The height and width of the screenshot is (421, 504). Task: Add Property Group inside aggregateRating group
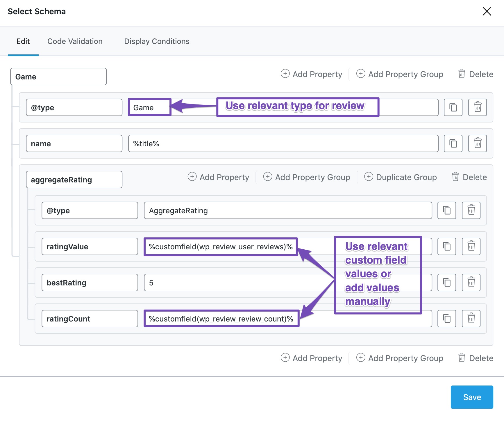(307, 177)
